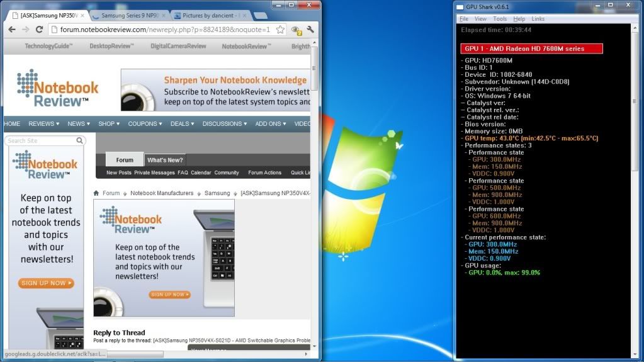Viewport: 644px width, 362px height.
Task: Open Help menu in GPU Shark
Action: [519, 19]
